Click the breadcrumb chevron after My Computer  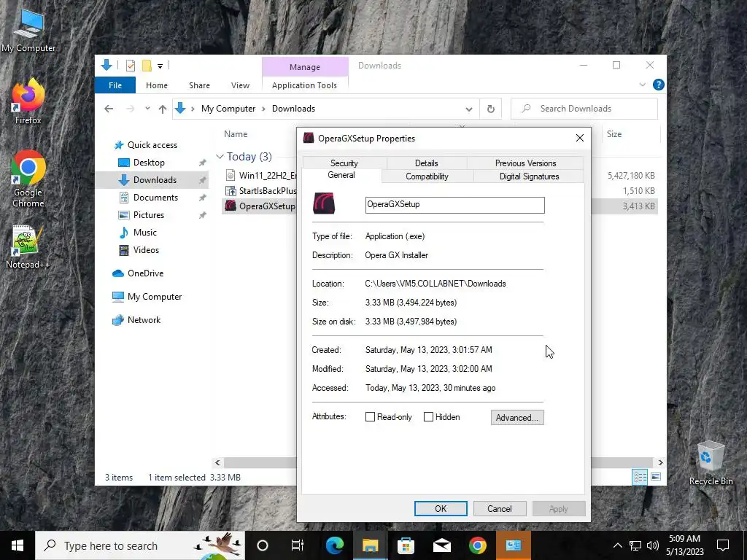(263, 109)
